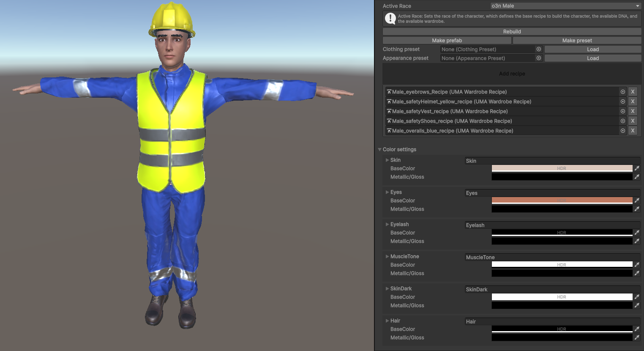Open object picker for Male_safetyVest_recipe
Screen dimensions: 644x351
623,111
